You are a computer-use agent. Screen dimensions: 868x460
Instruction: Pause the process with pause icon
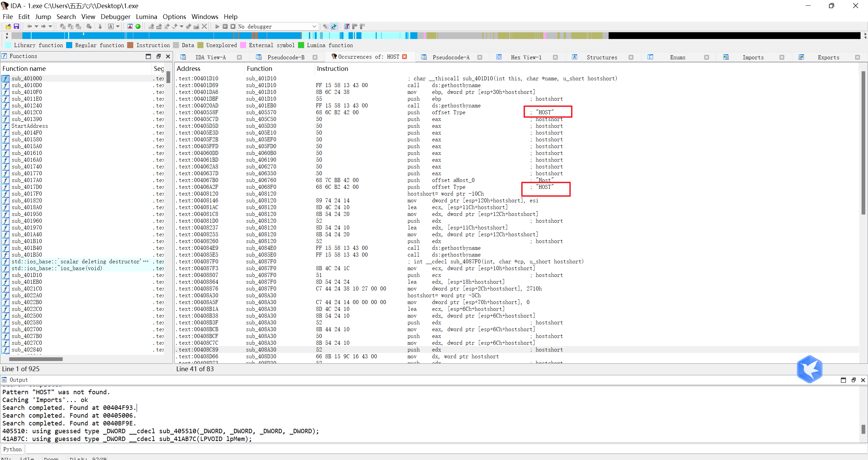click(x=225, y=26)
